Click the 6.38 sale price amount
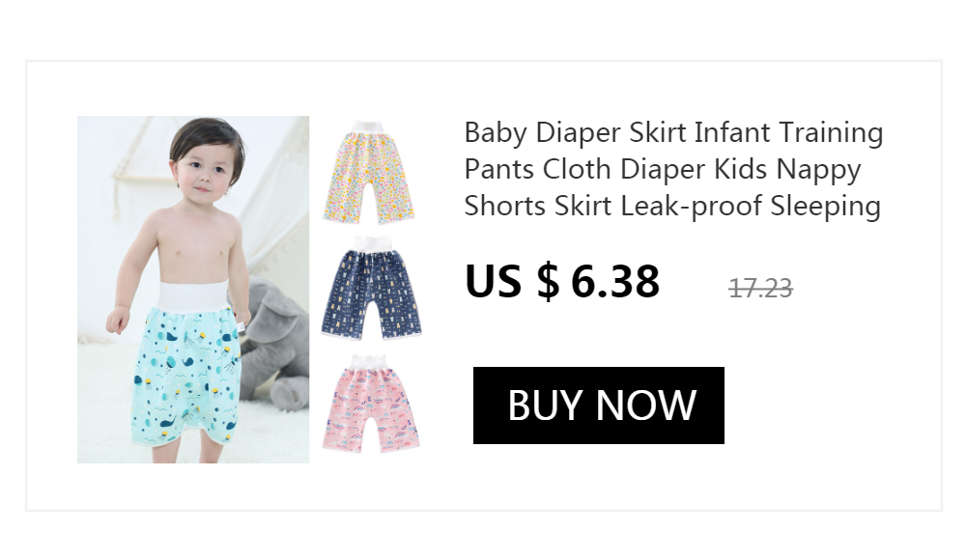 click(614, 282)
